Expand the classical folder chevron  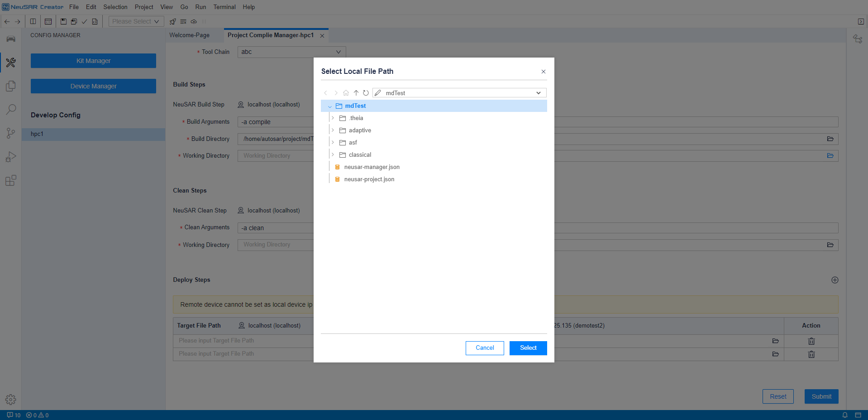(x=333, y=155)
